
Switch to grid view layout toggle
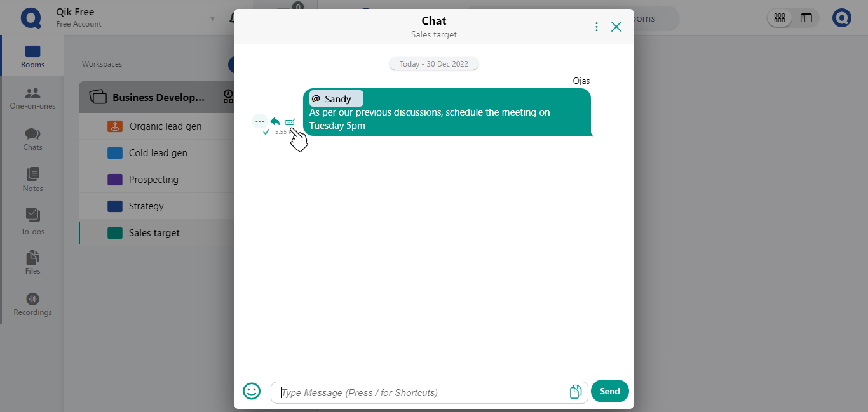click(780, 18)
